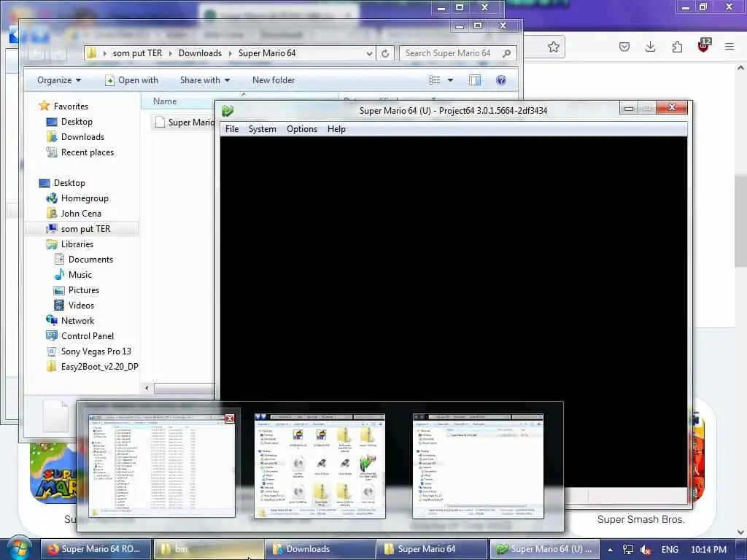Screen dimensions: 747x560
Task: Select som put TER computer in tree
Action: 85,229
